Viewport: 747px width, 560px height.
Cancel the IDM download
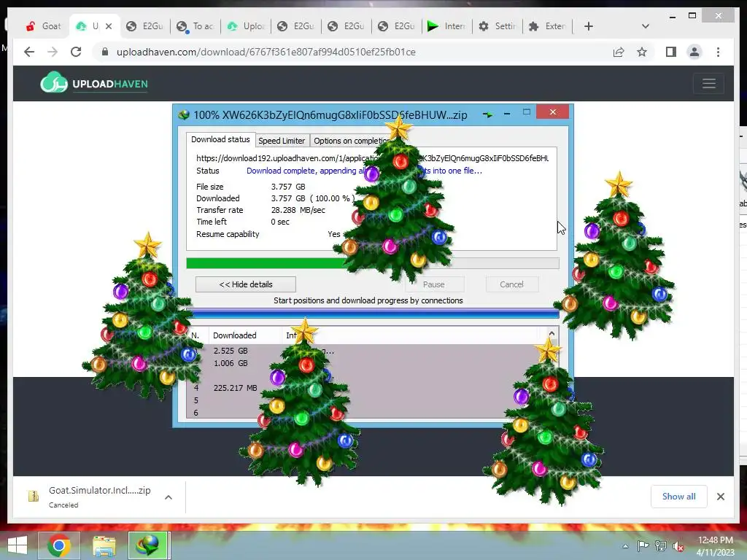point(511,284)
